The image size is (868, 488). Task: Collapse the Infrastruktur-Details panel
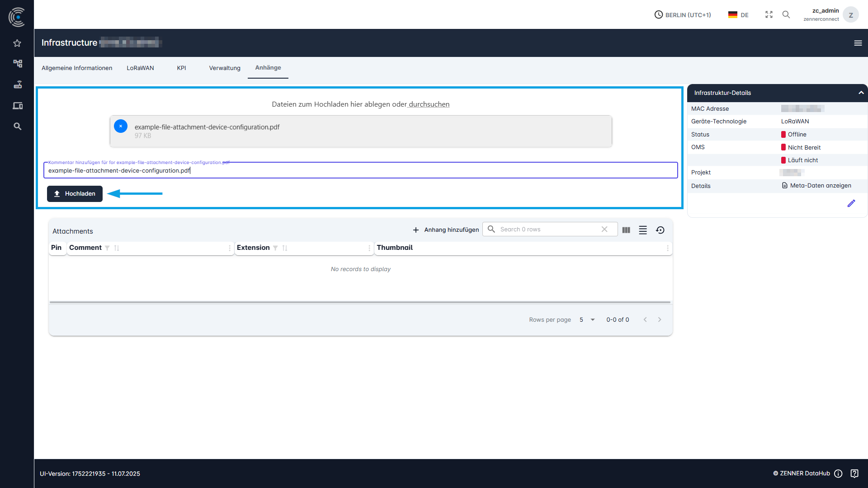[861, 93]
